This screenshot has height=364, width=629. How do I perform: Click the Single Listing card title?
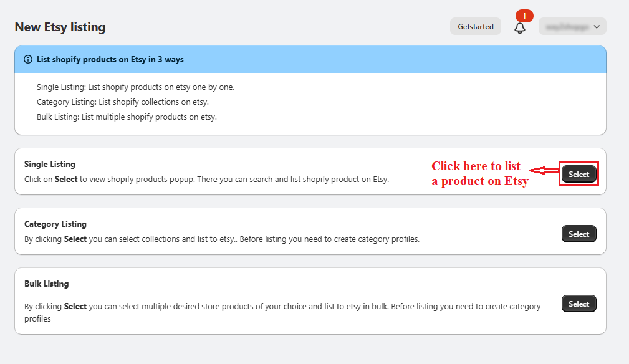(x=50, y=164)
